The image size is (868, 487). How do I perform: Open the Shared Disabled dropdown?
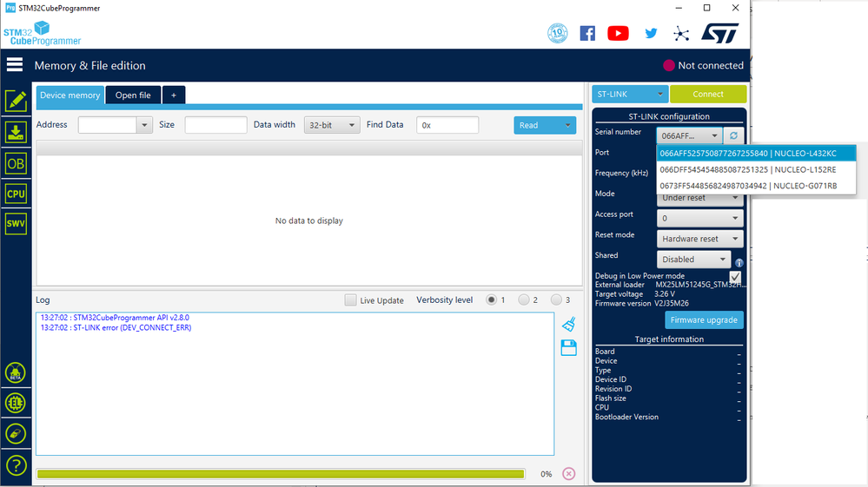click(x=693, y=260)
